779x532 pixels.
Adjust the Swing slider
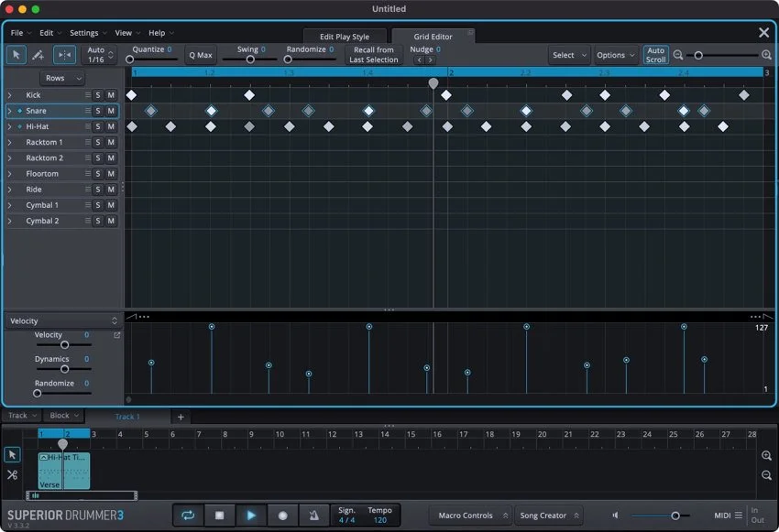250,60
